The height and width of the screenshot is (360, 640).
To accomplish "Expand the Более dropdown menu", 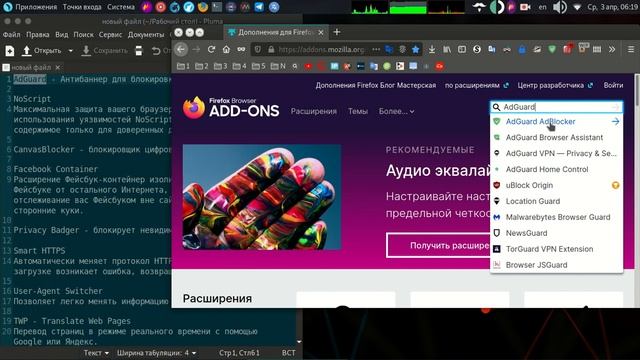I will 396,111.
